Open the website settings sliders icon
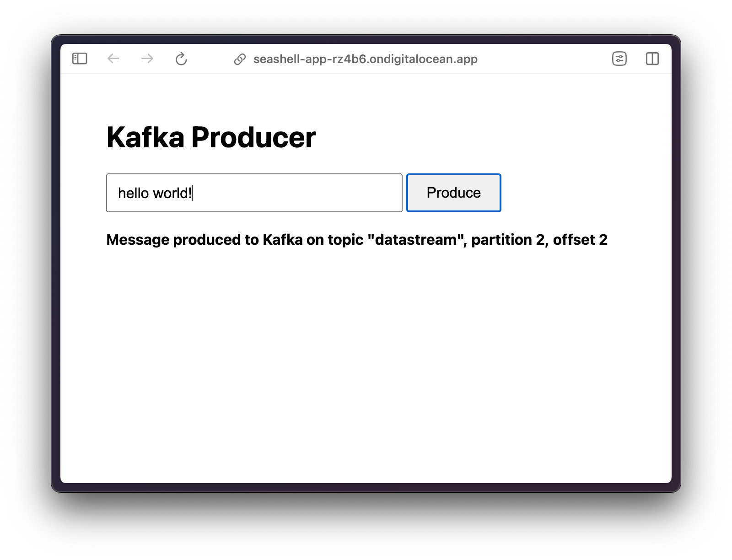This screenshot has width=732, height=560. coord(619,59)
